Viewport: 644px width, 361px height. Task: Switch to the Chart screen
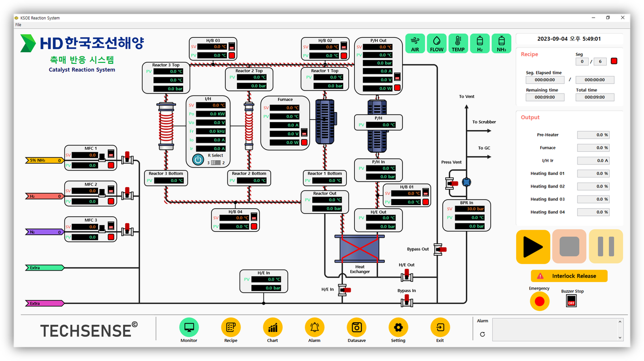click(273, 328)
